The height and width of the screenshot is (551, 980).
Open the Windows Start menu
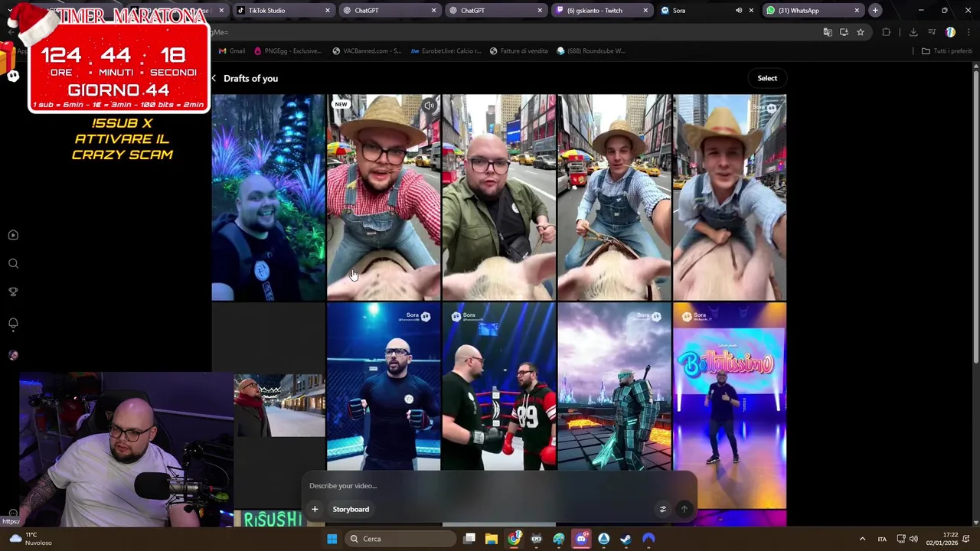coord(332,539)
